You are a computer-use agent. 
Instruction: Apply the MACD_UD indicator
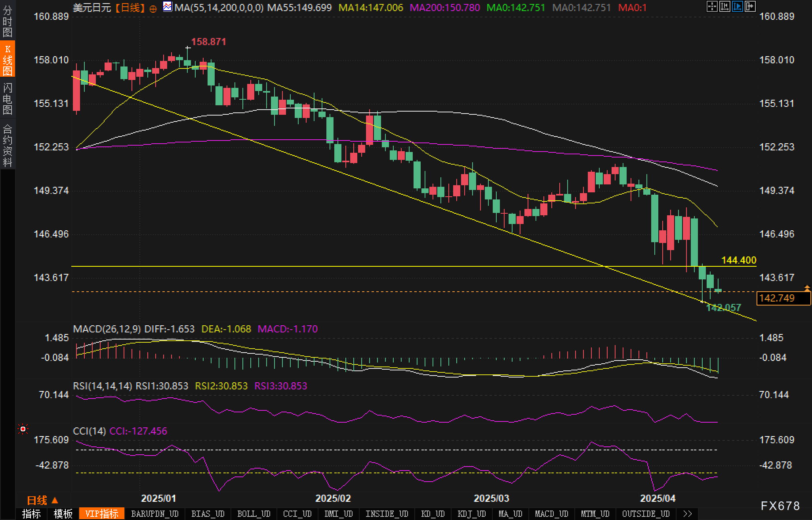(x=551, y=514)
